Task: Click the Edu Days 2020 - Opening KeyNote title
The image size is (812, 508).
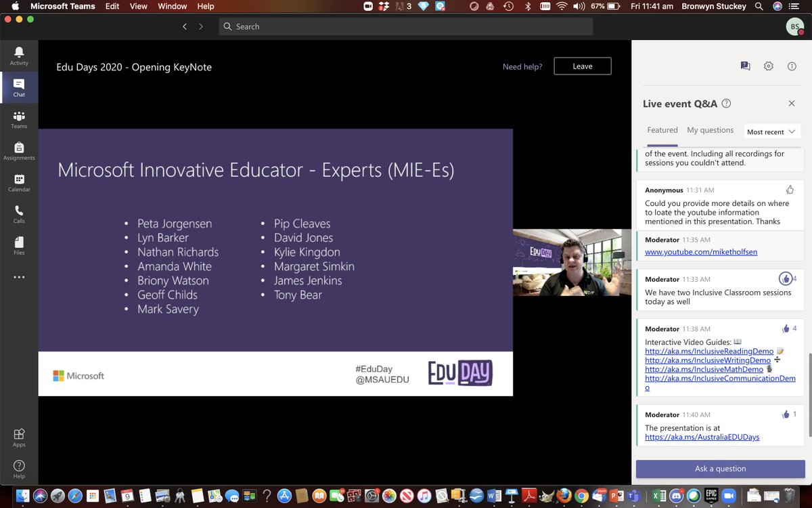Action: [134, 67]
